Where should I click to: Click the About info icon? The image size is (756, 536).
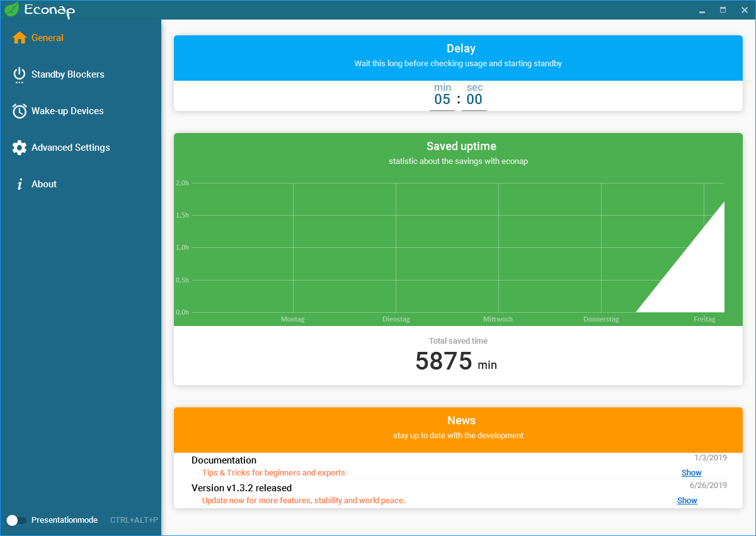20,184
